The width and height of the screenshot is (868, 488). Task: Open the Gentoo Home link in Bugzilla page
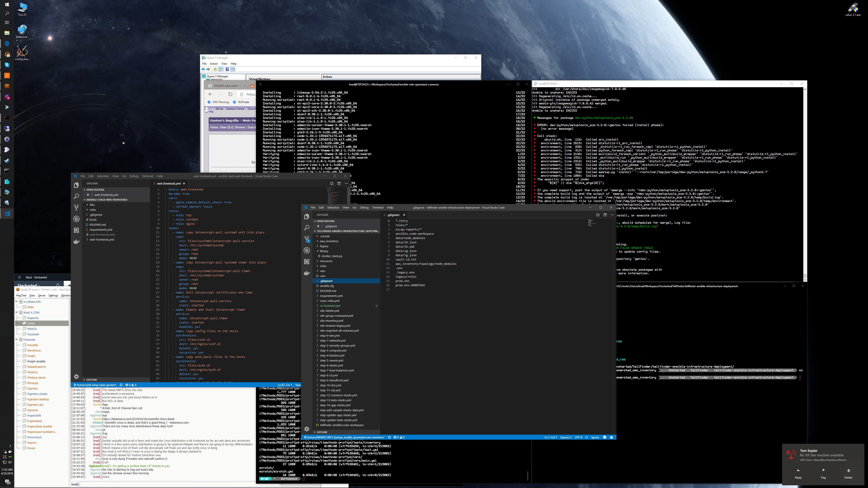pyautogui.click(x=235, y=109)
